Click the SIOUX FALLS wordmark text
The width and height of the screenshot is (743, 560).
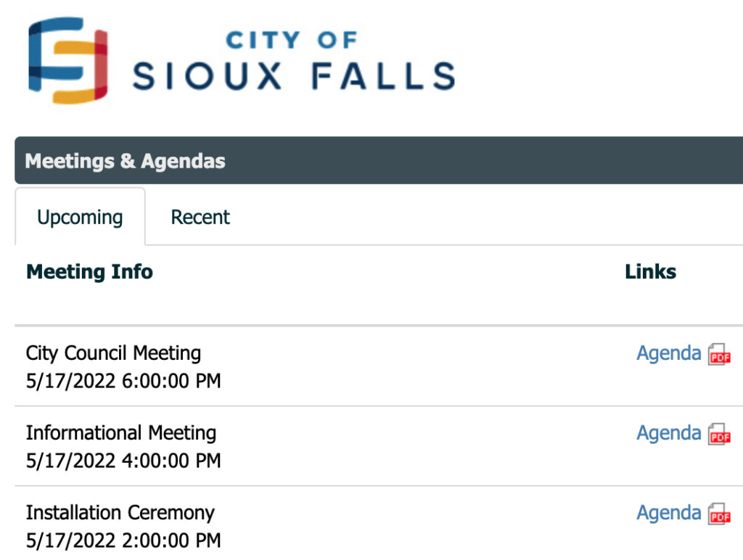pos(293,76)
